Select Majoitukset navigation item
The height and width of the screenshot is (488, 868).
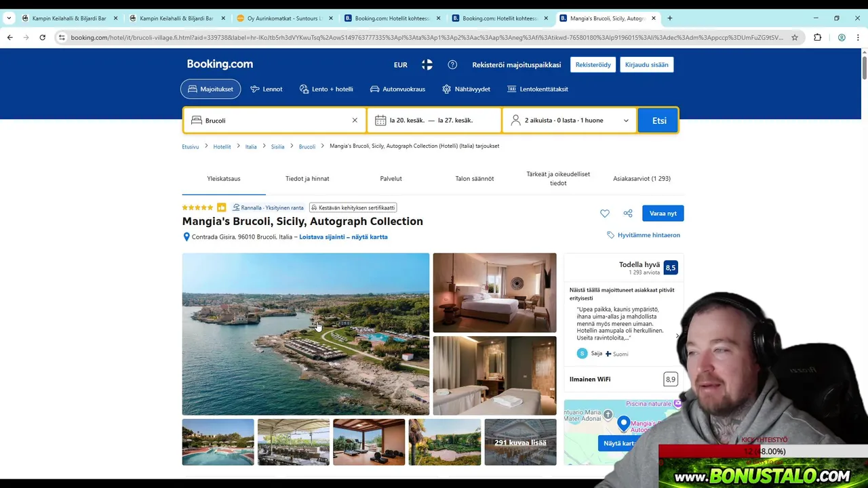coord(210,89)
